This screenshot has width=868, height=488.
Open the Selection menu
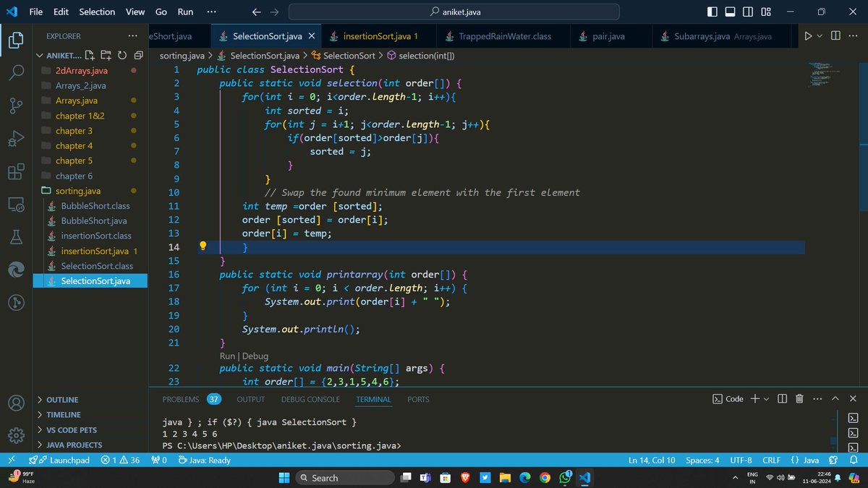(x=97, y=12)
